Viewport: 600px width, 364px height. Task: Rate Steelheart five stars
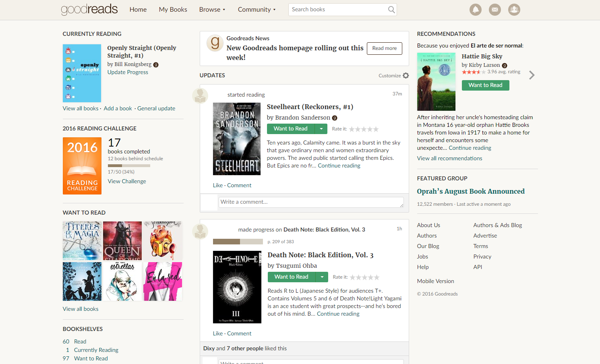pyautogui.click(x=376, y=129)
